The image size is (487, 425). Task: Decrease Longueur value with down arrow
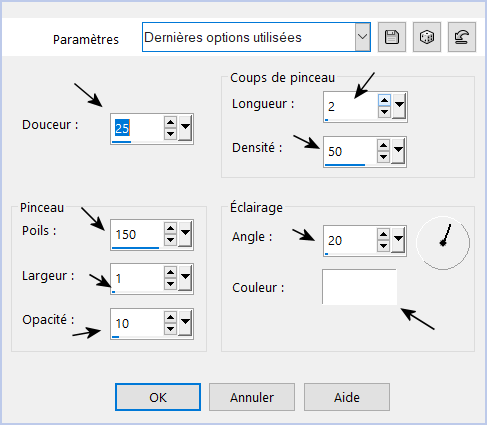click(384, 112)
